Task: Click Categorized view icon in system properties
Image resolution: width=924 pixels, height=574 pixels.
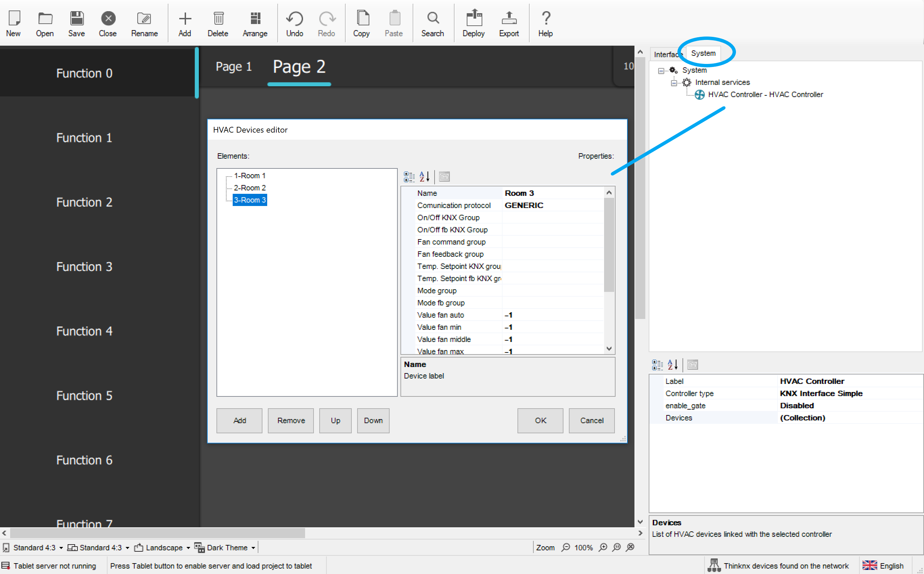Action: coord(657,365)
